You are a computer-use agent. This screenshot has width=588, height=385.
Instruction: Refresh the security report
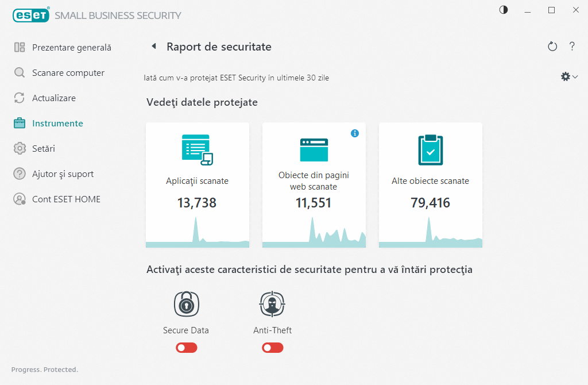(x=552, y=47)
